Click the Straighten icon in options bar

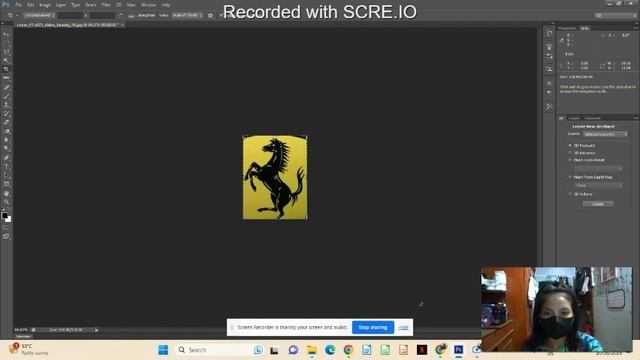(x=131, y=16)
